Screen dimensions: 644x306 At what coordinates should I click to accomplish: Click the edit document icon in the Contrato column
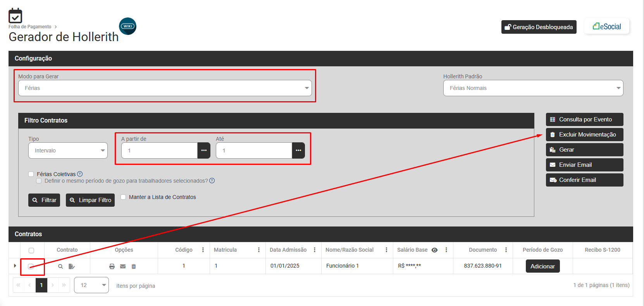coord(71,266)
